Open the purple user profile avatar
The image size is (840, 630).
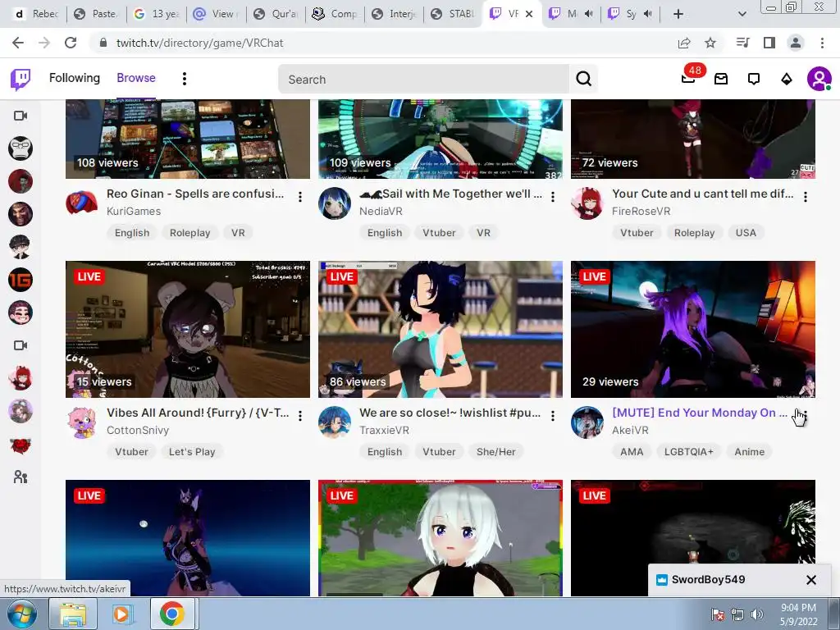[819, 80]
